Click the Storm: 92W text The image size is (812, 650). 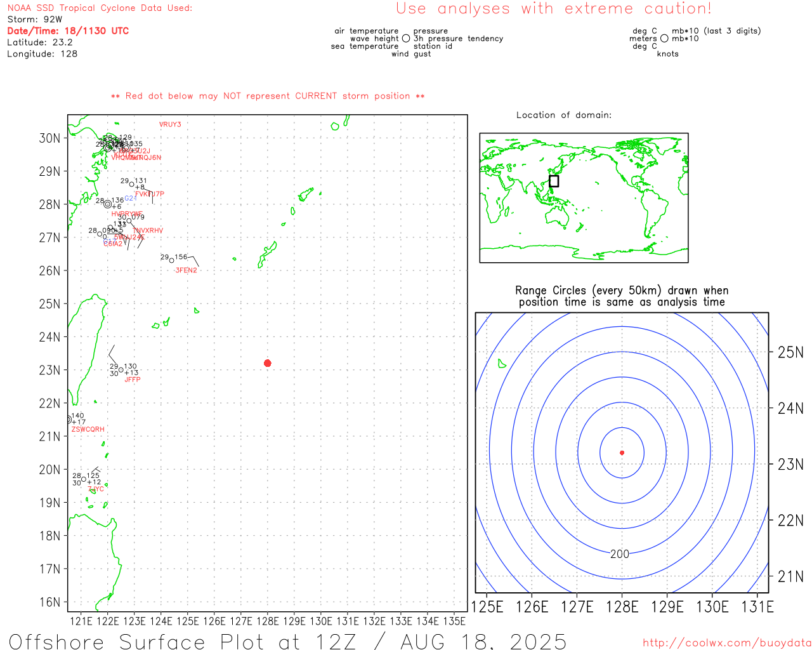(35, 20)
